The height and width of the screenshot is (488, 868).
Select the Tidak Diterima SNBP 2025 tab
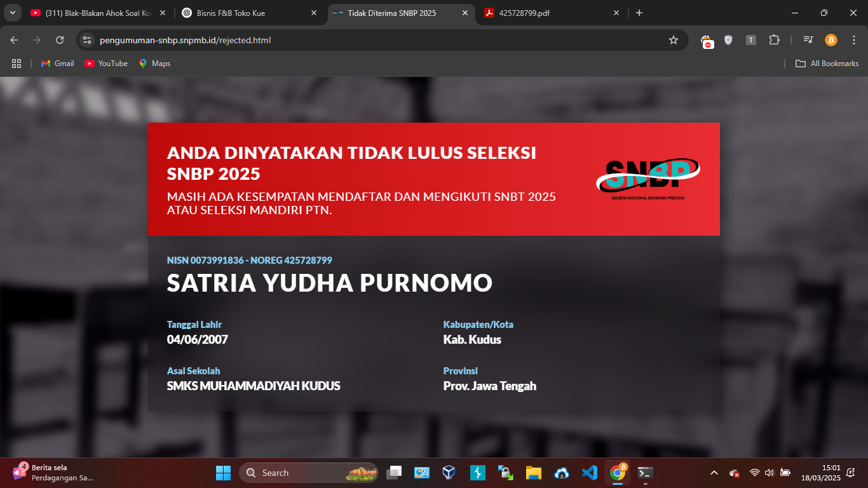[x=402, y=13]
